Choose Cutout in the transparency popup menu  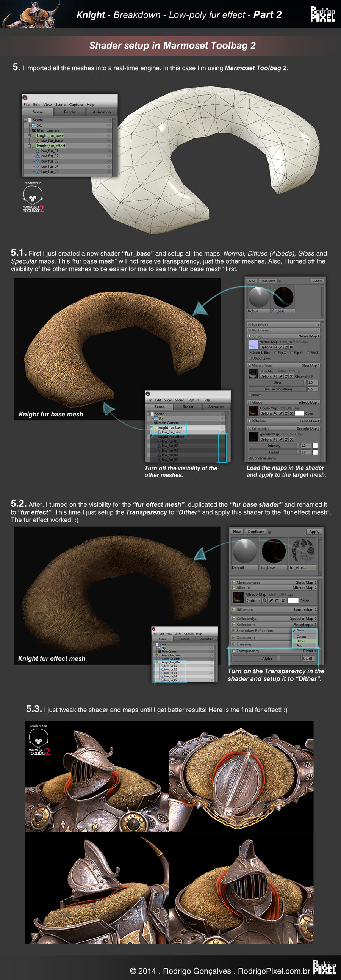(x=301, y=636)
